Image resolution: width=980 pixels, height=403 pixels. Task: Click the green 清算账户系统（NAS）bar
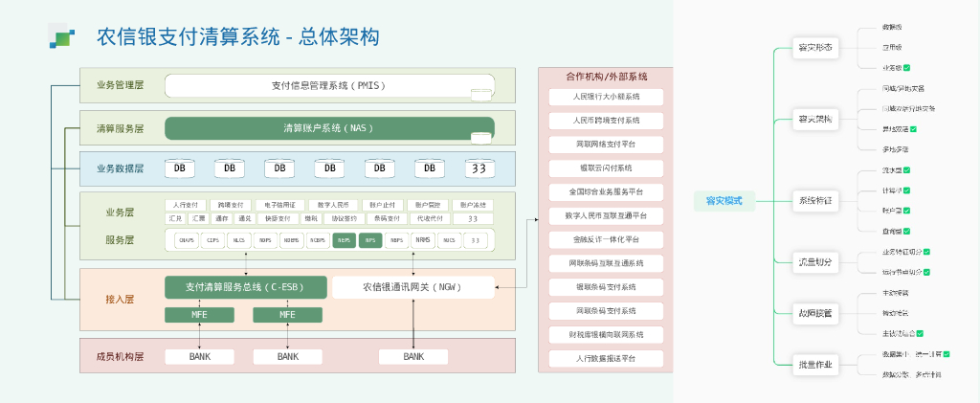(329, 128)
